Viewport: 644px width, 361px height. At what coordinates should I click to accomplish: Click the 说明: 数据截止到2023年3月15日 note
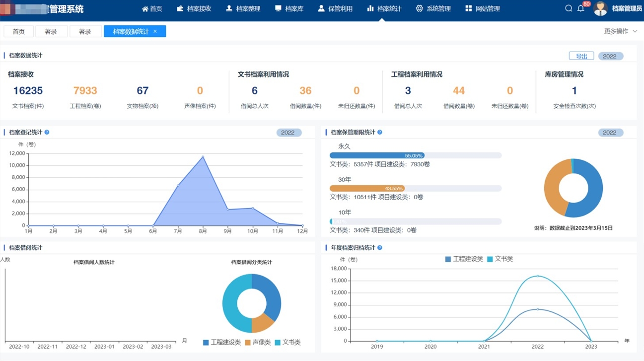click(573, 228)
